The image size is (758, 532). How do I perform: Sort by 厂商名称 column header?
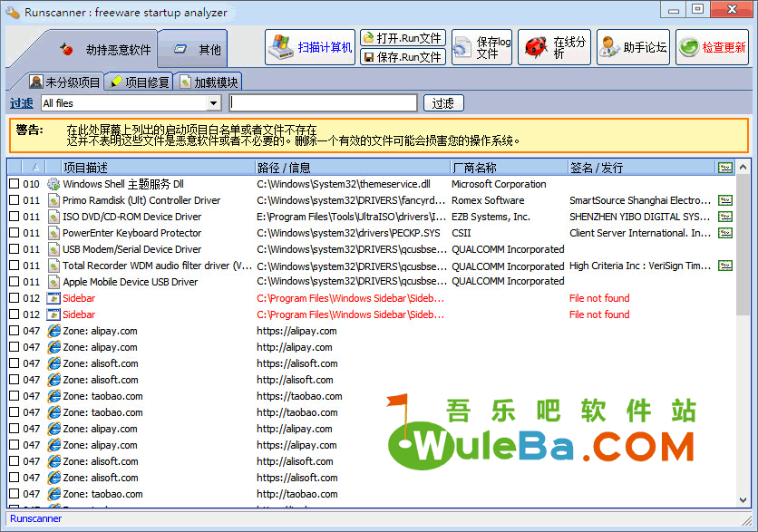point(509,168)
